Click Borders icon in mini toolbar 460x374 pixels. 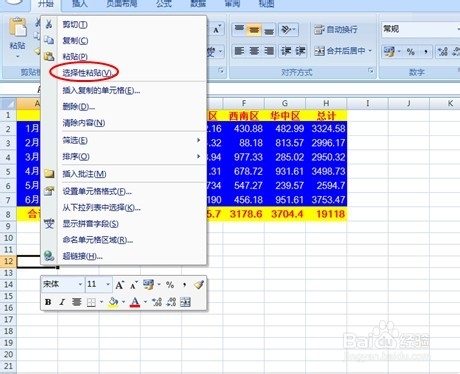[91, 302]
